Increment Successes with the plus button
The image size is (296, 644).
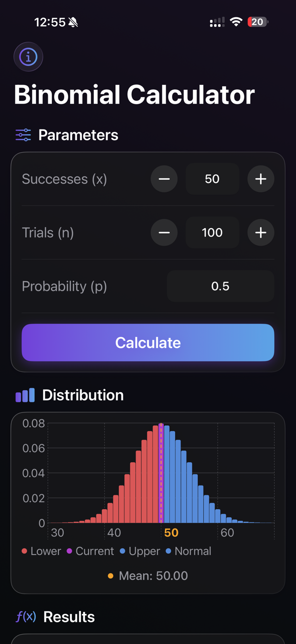tap(260, 179)
